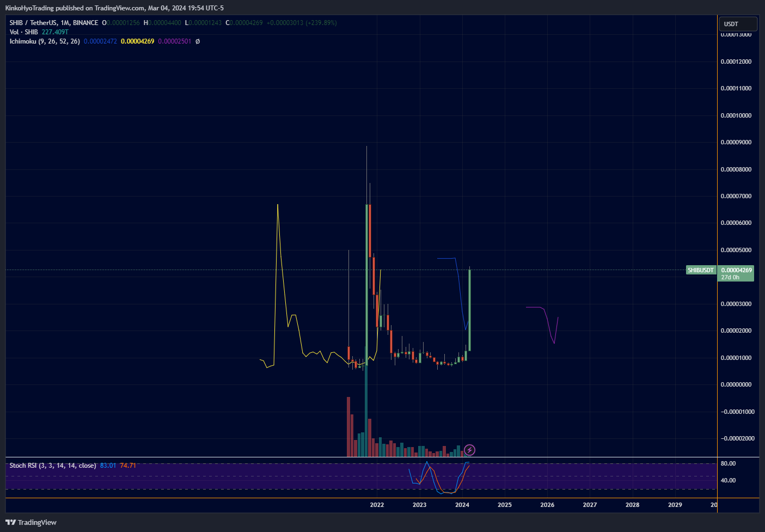This screenshot has height=532, width=765.
Task: Click the Ichimoku value 0.00002501
Action: (175, 41)
